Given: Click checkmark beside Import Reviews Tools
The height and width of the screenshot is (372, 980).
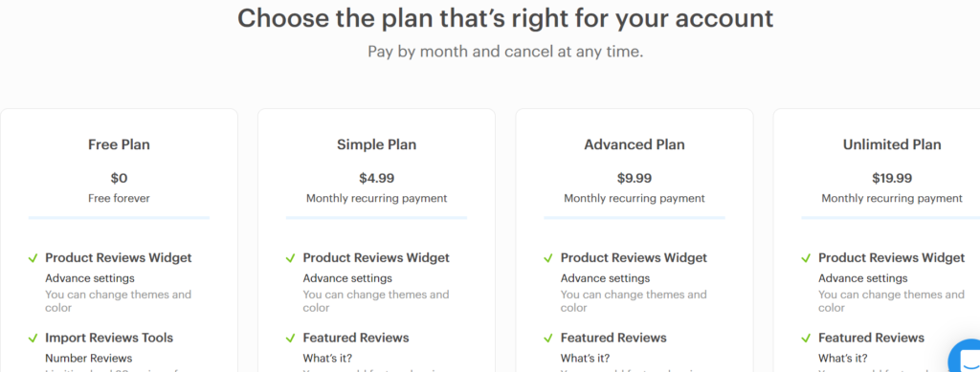Looking at the screenshot, I should 33,339.
